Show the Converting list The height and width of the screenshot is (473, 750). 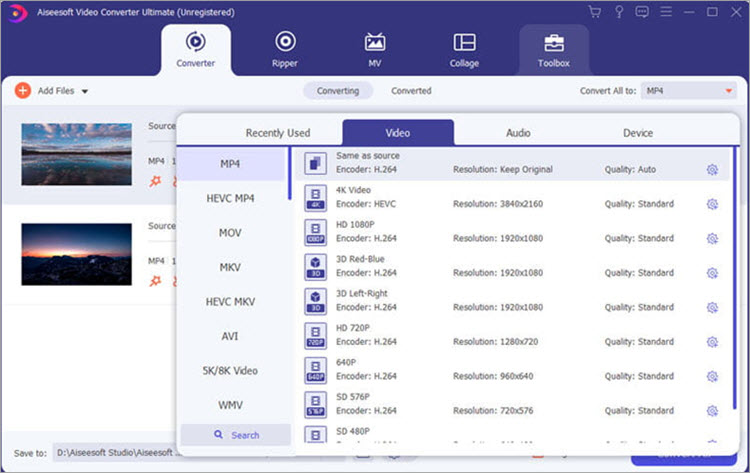click(338, 91)
